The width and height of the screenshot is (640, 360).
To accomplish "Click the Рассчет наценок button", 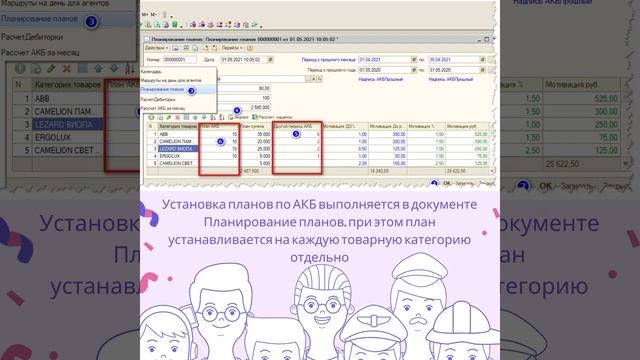I will click(272, 118).
